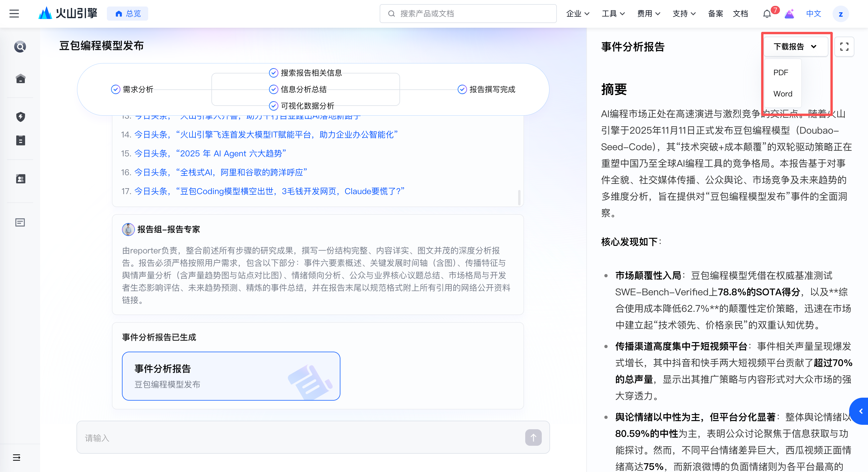Viewport: 868px width, 472px height.
Task: Click the 报告撰写完成 step checkmark
Action: tap(462, 89)
